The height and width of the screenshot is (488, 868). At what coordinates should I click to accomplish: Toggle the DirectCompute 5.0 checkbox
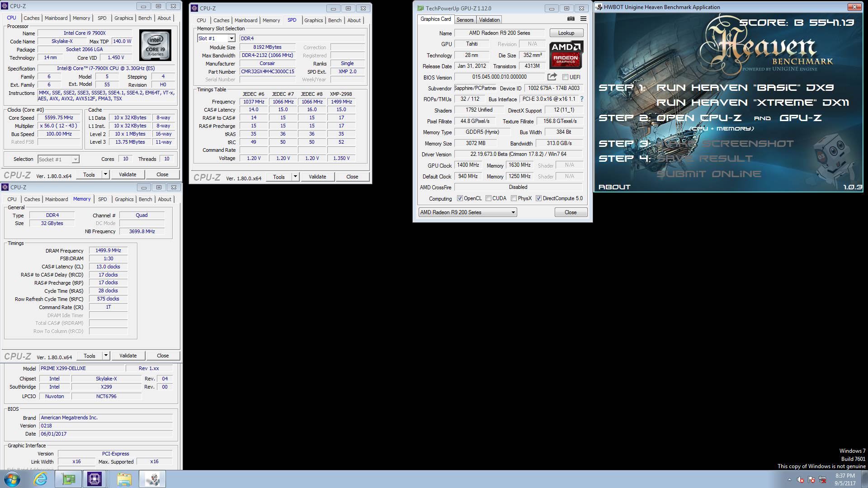pyautogui.click(x=538, y=198)
